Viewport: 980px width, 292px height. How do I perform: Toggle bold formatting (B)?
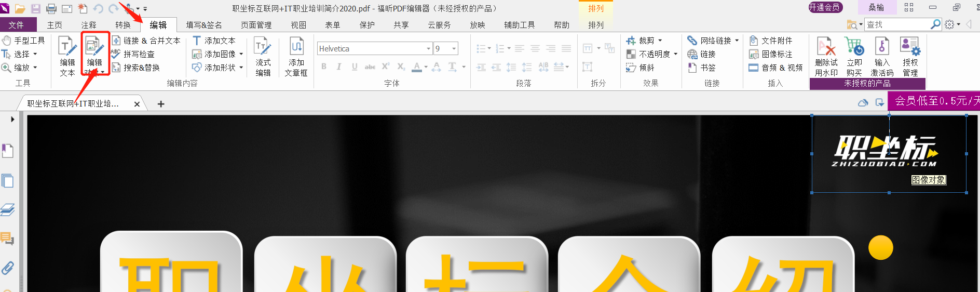pos(324,67)
